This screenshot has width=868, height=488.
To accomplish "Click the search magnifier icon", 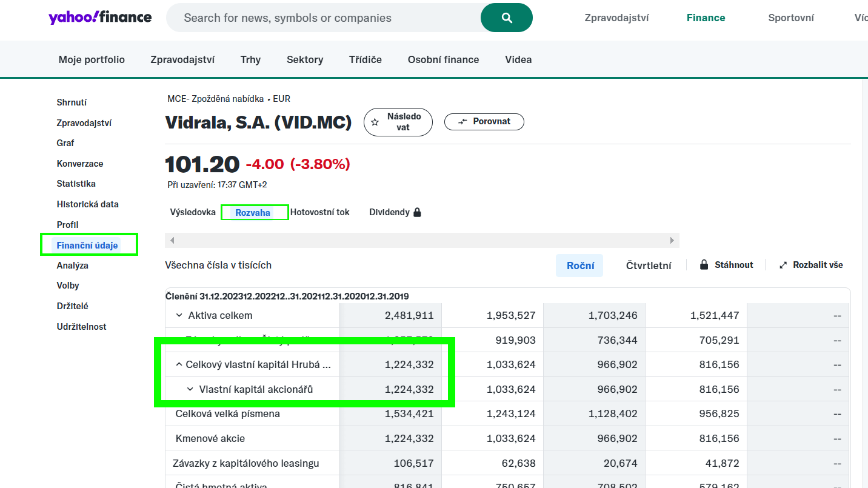I will coord(506,18).
